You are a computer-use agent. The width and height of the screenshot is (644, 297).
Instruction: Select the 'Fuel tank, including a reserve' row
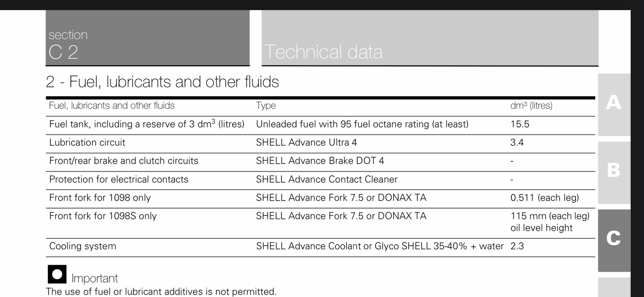tap(320, 124)
